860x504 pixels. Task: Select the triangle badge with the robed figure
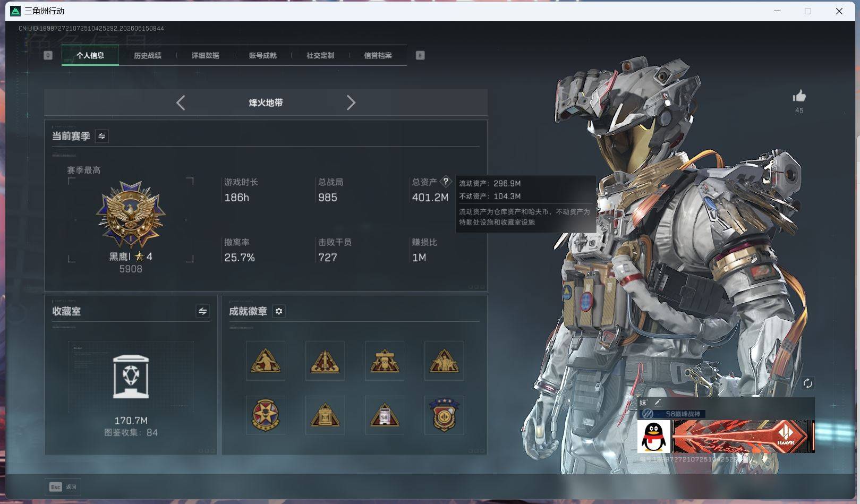tap(266, 361)
